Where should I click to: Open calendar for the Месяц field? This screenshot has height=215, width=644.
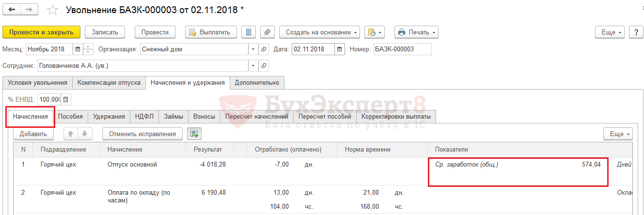pos(78,49)
